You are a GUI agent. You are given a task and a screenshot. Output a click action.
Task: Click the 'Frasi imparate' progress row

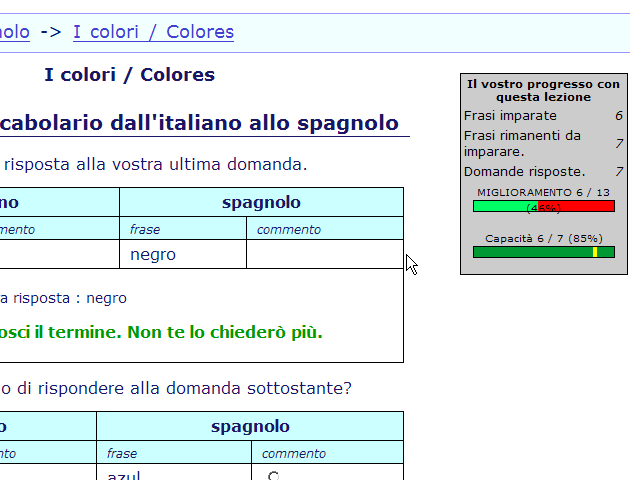click(543, 116)
